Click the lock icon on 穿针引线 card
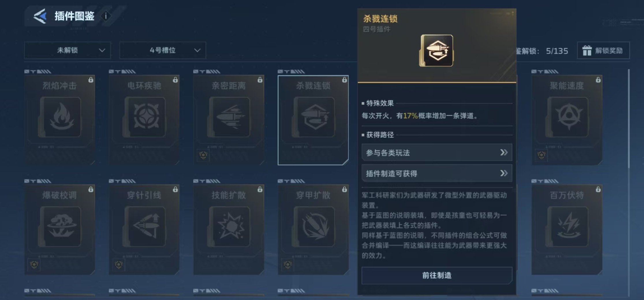This screenshot has width=644, height=300. point(175,189)
